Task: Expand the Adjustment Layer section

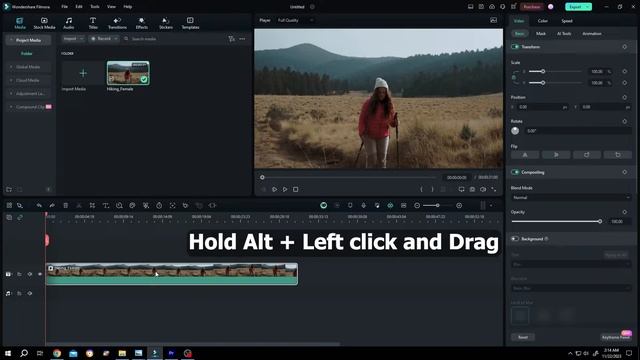Action: pyautogui.click(x=28, y=93)
